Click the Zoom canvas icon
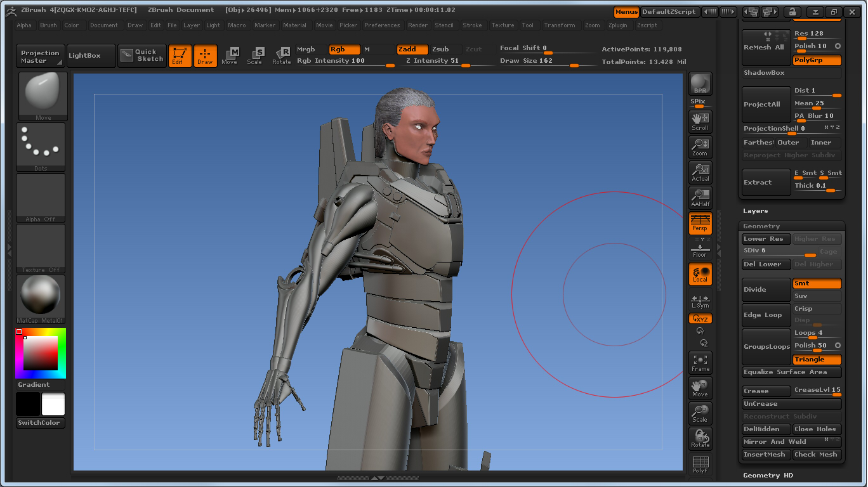 click(700, 147)
